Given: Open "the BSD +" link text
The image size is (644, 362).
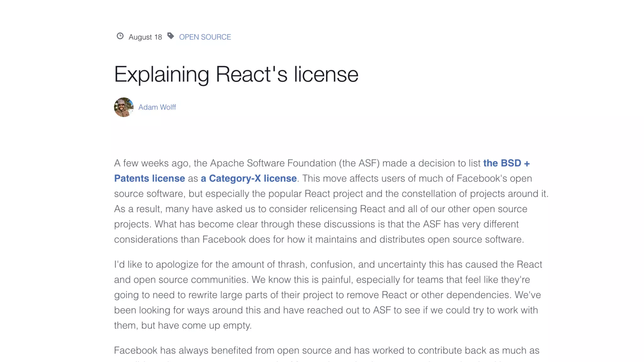Looking at the screenshot, I should [x=506, y=163].
